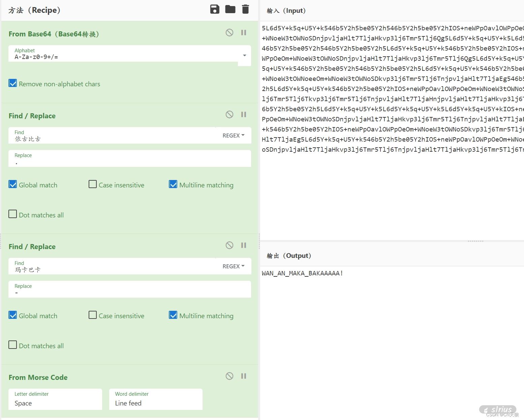Toggle Global match in first Find / Replace
Viewport: 524px width, 420px height.
tap(13, 184)
